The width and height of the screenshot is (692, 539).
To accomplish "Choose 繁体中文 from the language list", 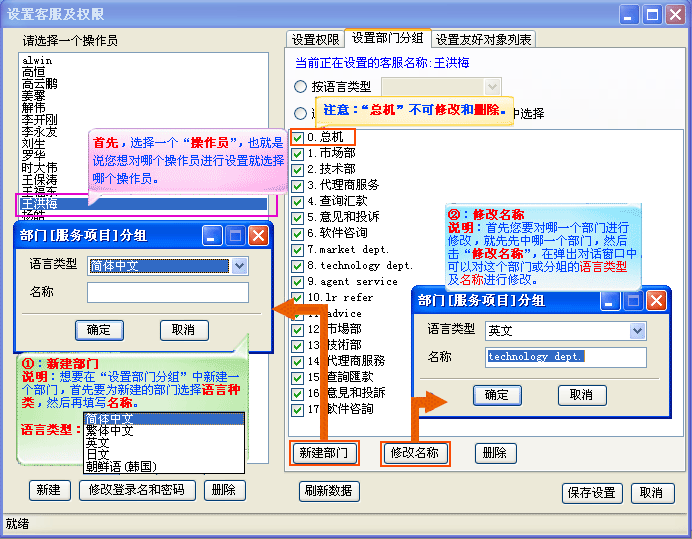I will click(109, 431).
